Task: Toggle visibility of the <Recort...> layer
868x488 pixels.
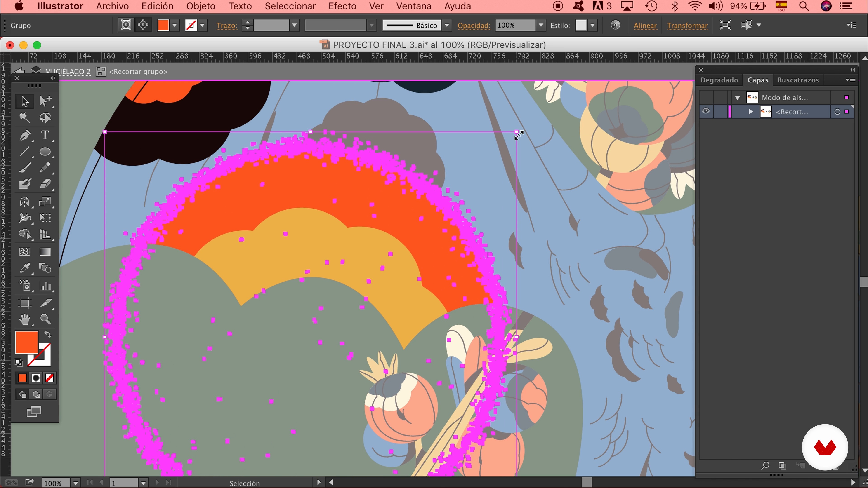Action: (705, 111)
